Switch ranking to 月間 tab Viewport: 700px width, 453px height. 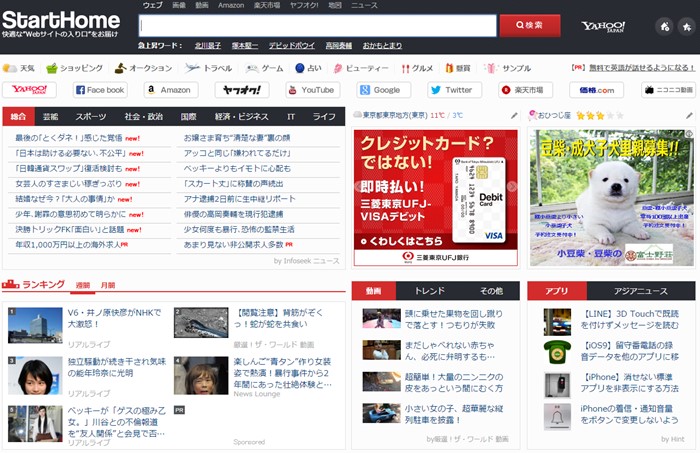[108, 285]
